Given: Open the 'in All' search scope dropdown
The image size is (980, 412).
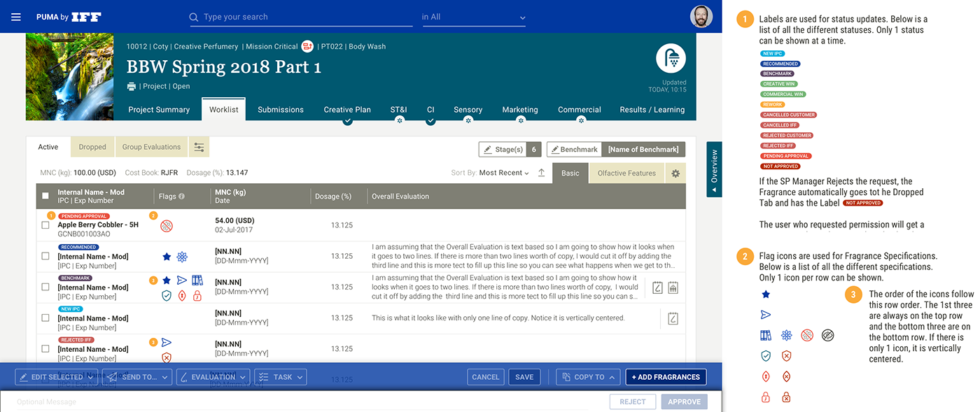Looking at the screenshot, I should pyautogui.click(x=474, y=17).
